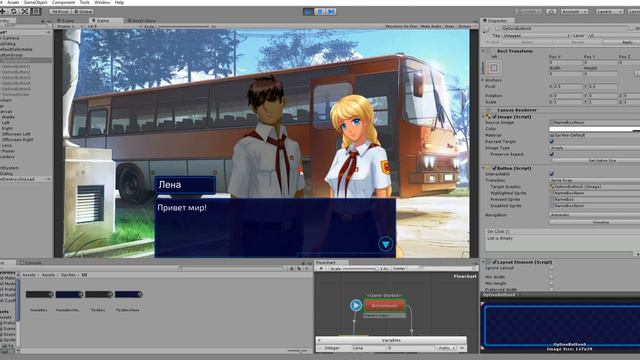The width and height of the screenshot is (640, 360).
Task: Switch to the Asset Store tab
Action: coord(141,20)
